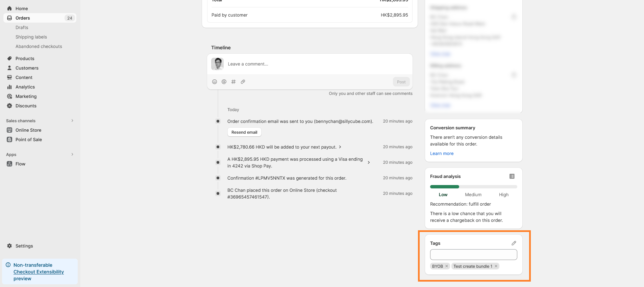
Task: Insert emoji in the comment toolbar
Action: pyautogui.click(x=215, y=82)
